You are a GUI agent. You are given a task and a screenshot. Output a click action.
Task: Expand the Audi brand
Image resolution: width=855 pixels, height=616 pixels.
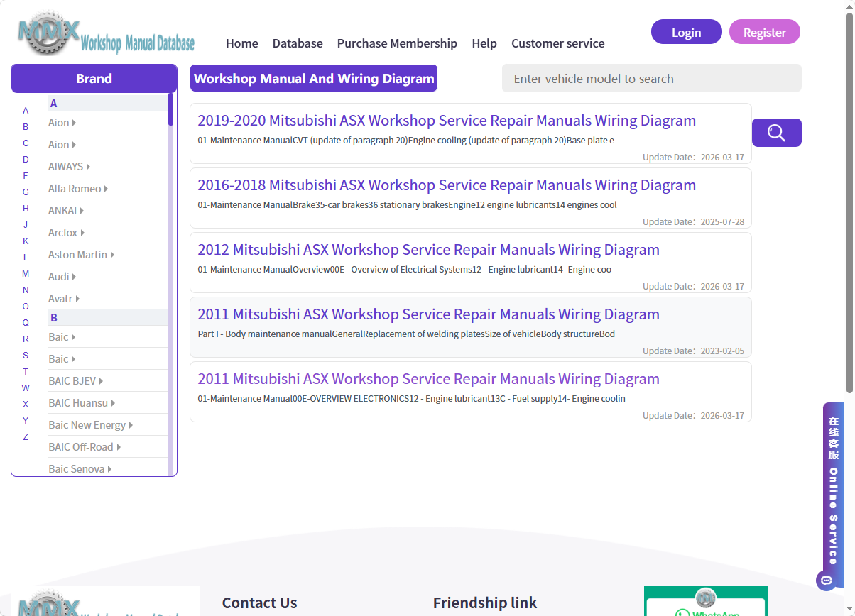pos(62,277)
